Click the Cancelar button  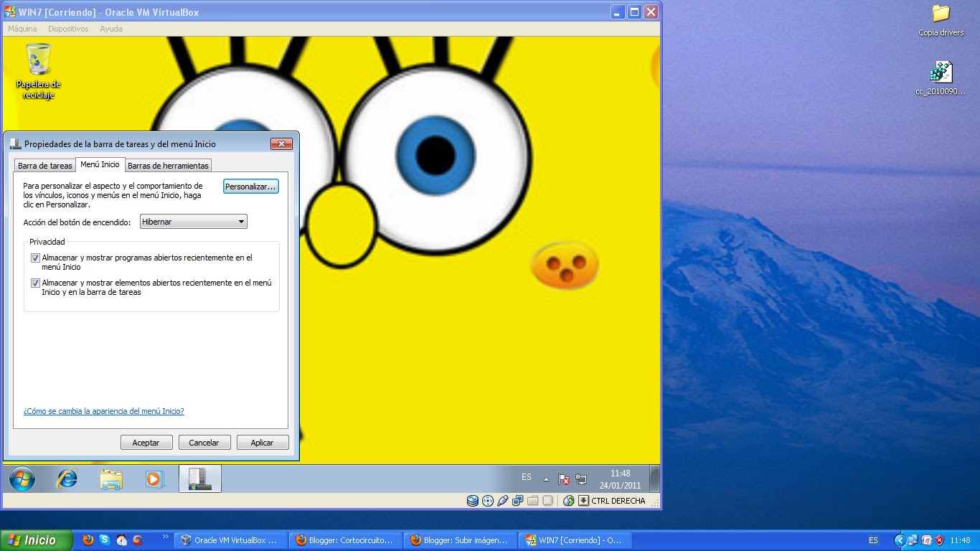pyautogui.click(x=204, y=443)
